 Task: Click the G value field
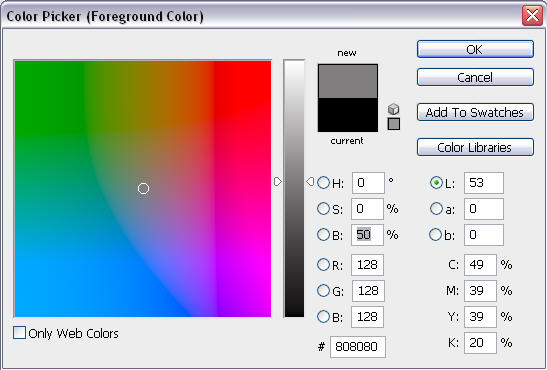368,291
